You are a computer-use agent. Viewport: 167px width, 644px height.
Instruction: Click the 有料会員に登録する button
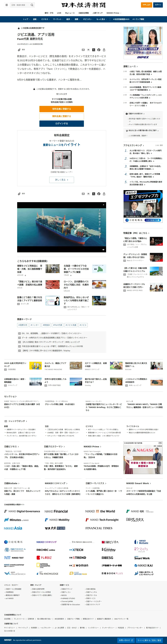pyautogui.click(x=62, y=109)
